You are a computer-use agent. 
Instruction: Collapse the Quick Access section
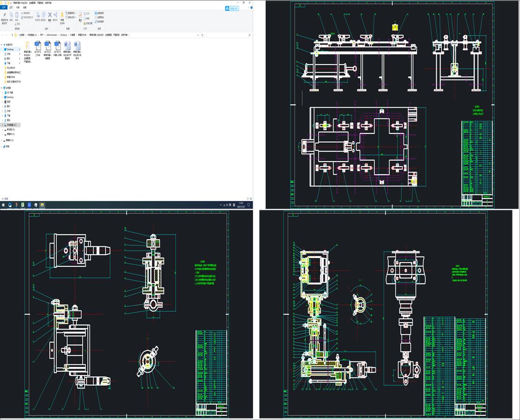(1, 44)
